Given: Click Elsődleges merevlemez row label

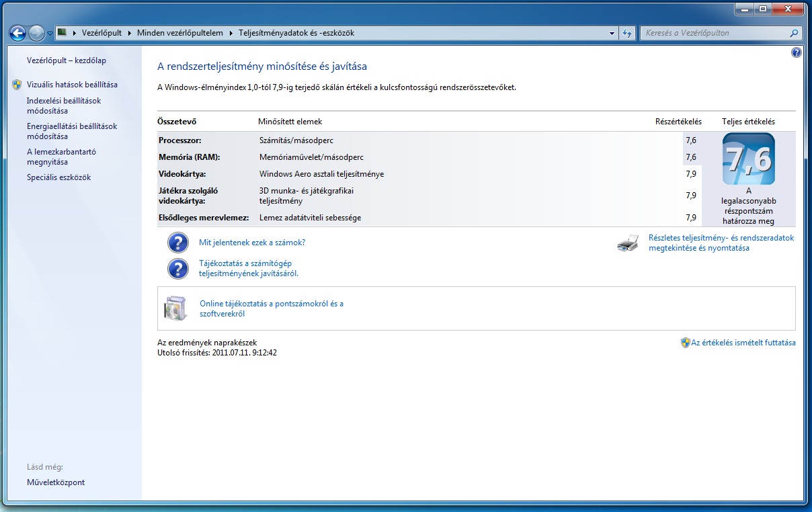Looking at the screenshot, I should pyautogui.click(x=204, y=218).
